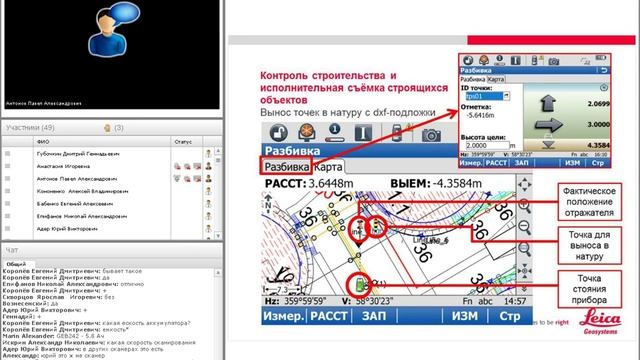Click the stakeout point marker on the map
The height and width of the screenshot is (360, 640).
coord(377,227)
